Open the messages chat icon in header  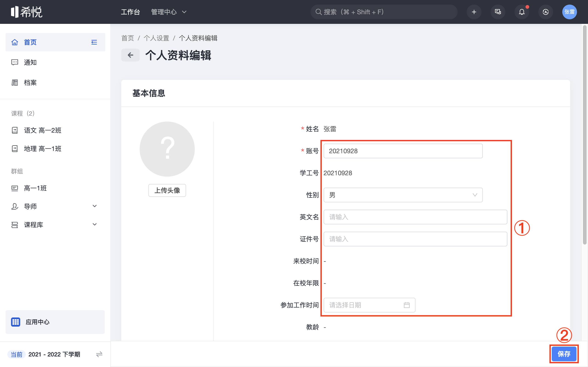coord(498,12)
